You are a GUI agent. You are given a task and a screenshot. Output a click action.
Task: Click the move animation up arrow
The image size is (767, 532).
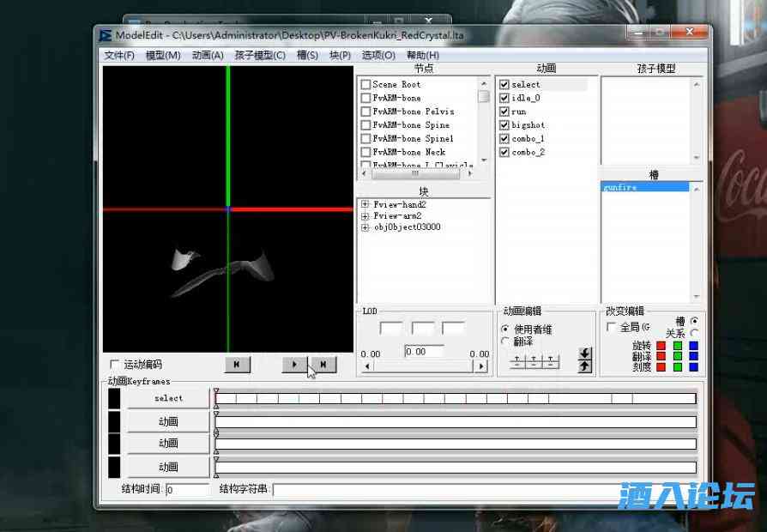click(x=585, y=366)
